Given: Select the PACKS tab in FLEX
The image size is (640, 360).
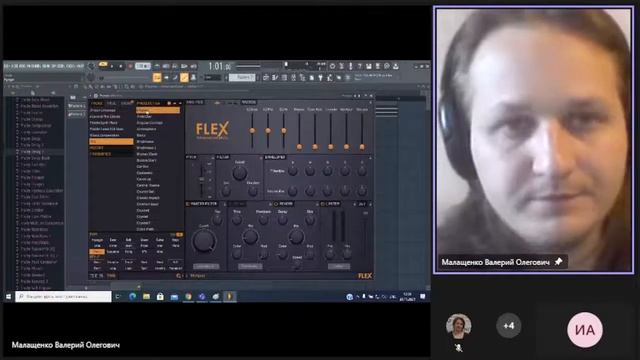Looking at the screenshot, I should click(97, 103).
